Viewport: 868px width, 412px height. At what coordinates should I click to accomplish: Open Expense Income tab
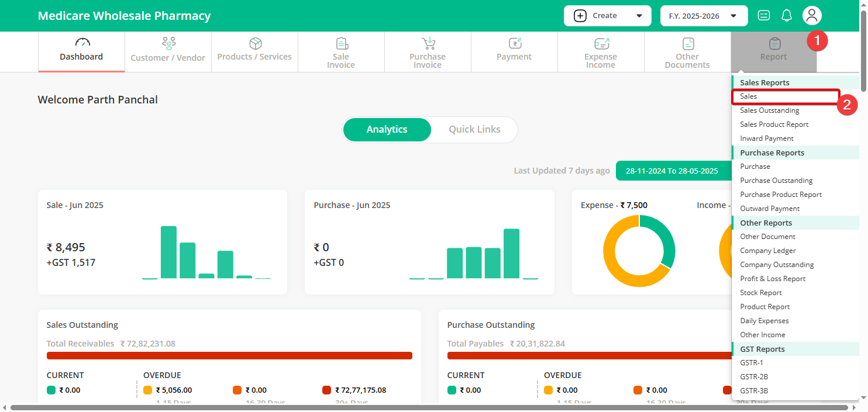[x=601, y=51]
